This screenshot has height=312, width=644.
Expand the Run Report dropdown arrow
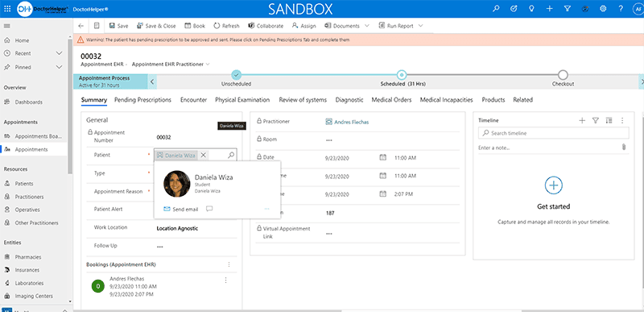pyautogui.click(x=420, y=26)
